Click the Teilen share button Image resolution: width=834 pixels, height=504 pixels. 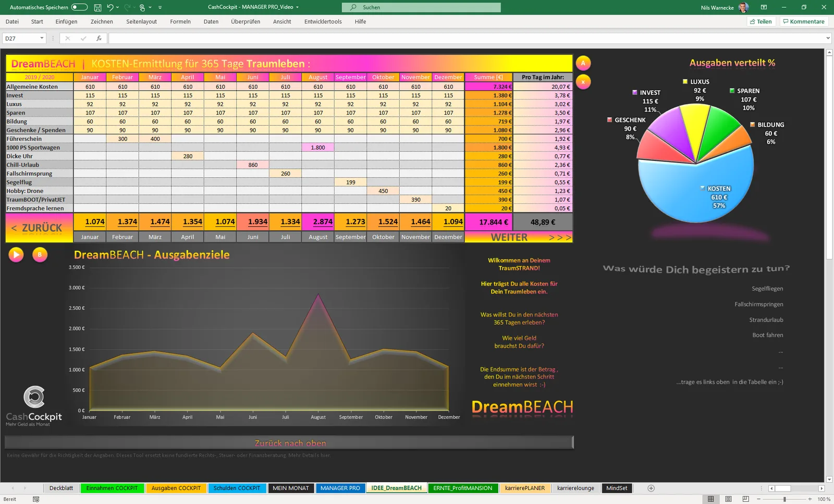(x=761, y=21)
